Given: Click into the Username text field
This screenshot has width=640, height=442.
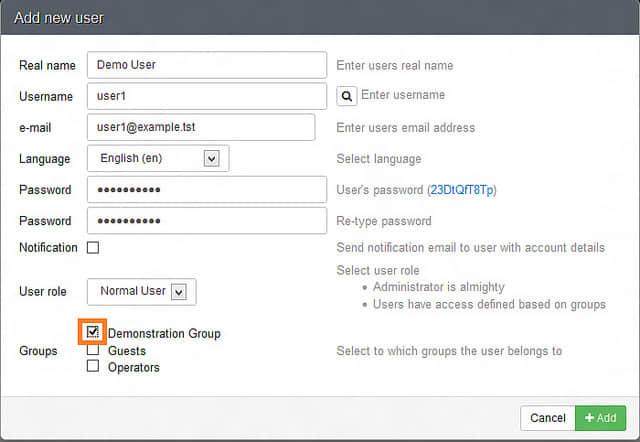Looking at the screenshot, I should click(207, 96).
